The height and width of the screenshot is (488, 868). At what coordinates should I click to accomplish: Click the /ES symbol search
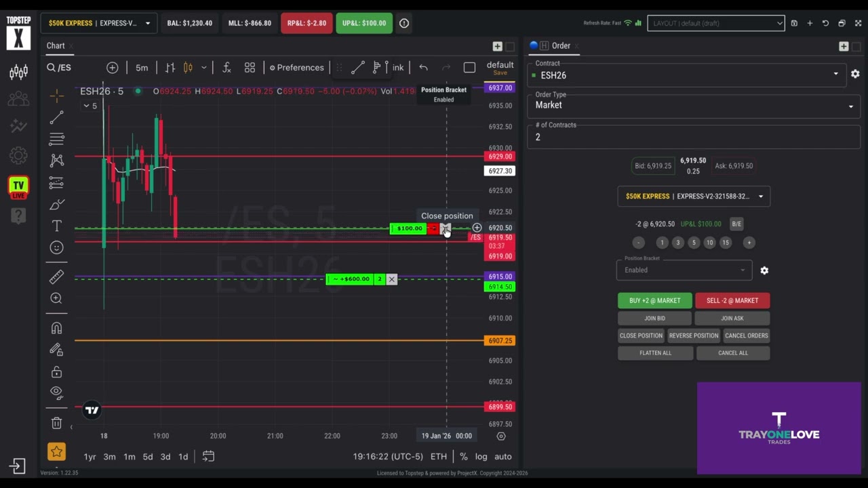(x=59, y=68)
